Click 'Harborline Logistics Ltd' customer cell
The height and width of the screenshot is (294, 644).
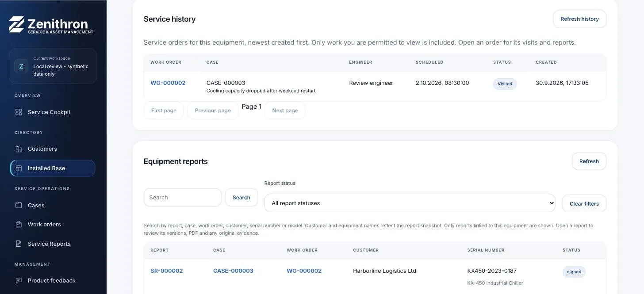click(x=384, y=271)
